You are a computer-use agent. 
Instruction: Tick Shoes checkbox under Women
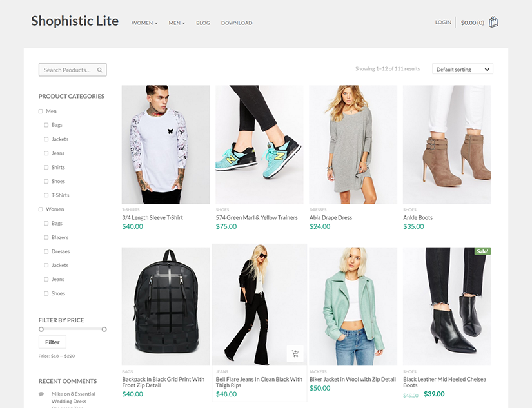46,293
